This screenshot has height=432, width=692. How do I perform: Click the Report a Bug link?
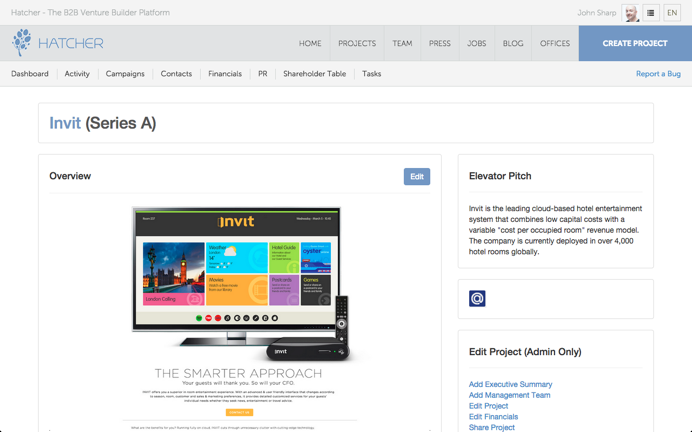pos(658,74)
